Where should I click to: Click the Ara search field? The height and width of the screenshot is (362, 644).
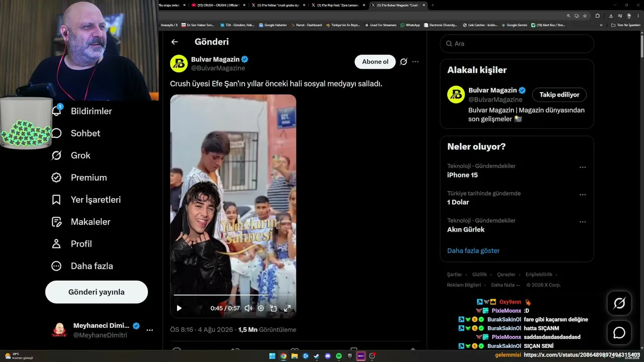(517, 44)
